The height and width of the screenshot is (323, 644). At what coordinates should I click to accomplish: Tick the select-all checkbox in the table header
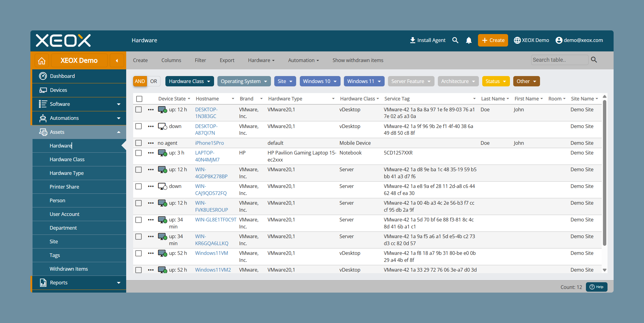pyautogui.click(x=139, y=99)
